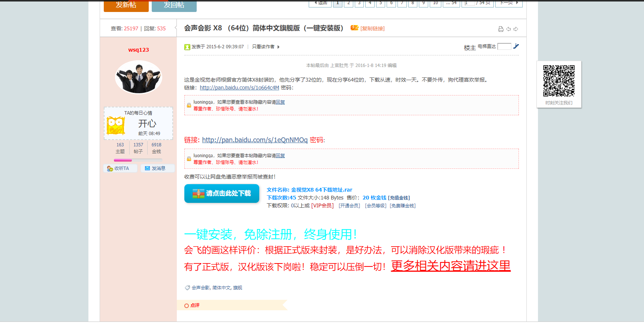
Task: Click the 发回帖 button
Action: coord(174,5)
